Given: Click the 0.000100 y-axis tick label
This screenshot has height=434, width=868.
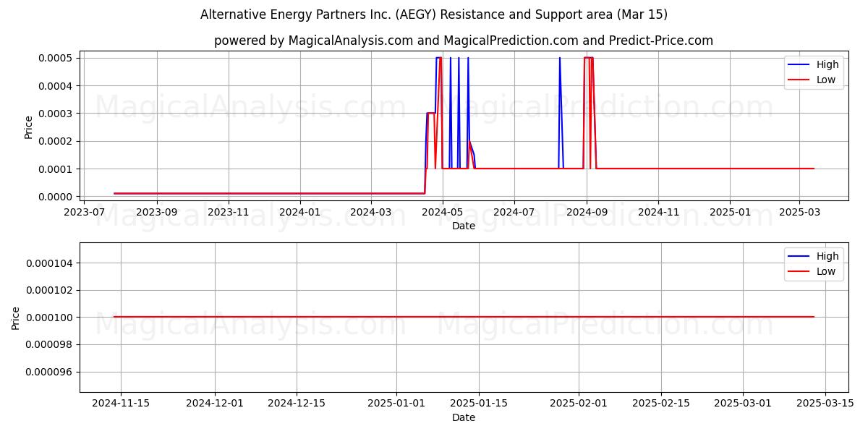Looking at the screenshot, I should click(x=50, y=318).
